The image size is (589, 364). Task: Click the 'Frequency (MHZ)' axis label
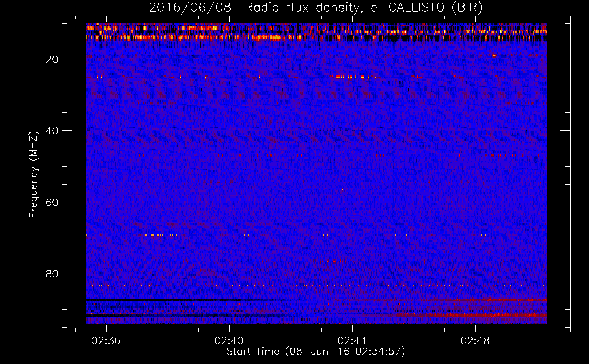[33, 175]
